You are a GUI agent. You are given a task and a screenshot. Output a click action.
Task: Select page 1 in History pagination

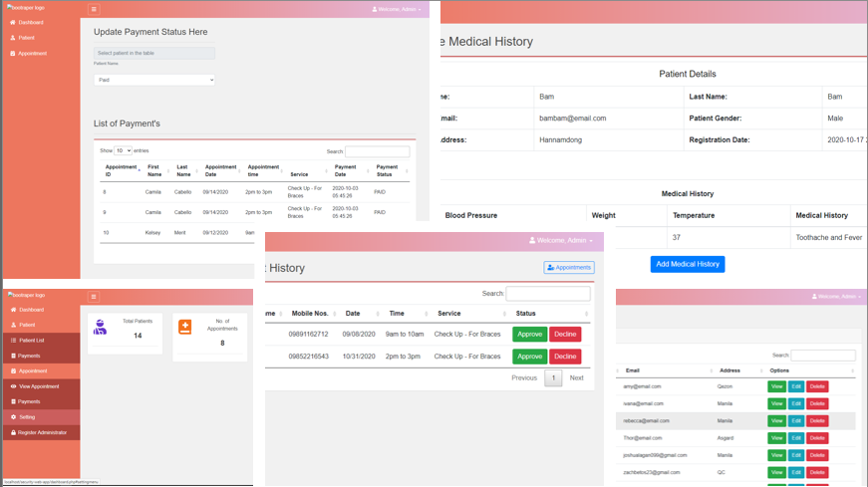(553, 378)
